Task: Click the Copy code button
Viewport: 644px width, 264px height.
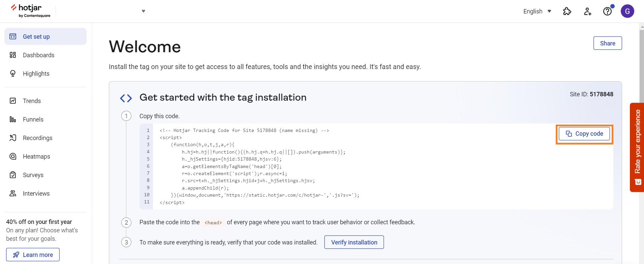Action: [x=584, y=134]
